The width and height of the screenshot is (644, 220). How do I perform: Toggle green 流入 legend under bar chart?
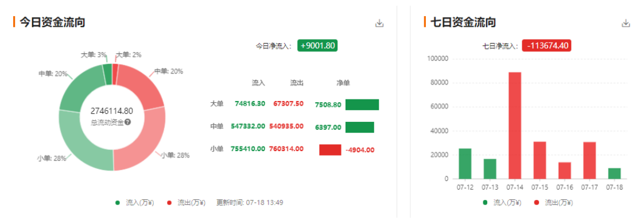pos(502,203)
